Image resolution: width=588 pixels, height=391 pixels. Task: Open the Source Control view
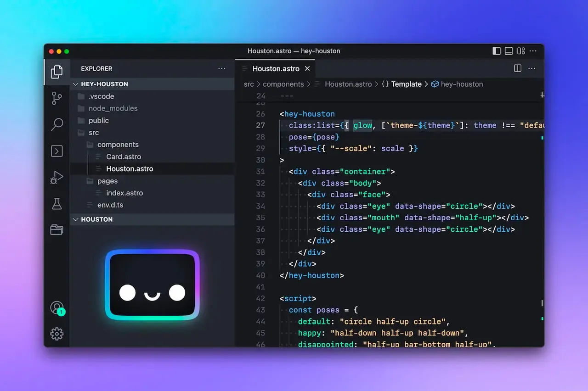pos(57,98)
